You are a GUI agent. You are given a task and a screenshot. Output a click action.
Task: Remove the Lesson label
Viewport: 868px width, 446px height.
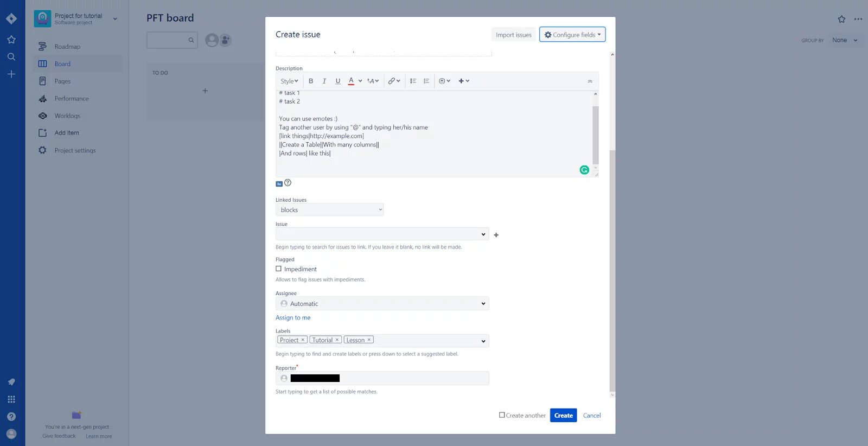tap(369, 340)
